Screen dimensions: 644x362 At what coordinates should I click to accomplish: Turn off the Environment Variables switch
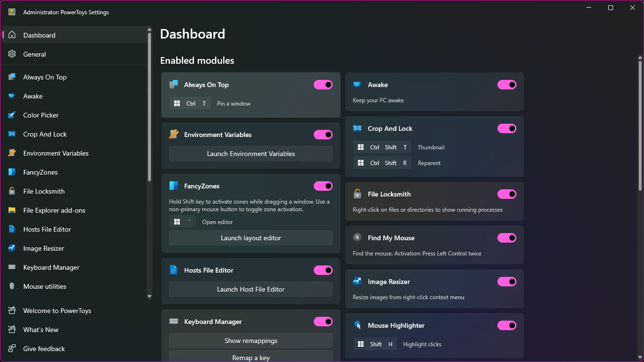pos(323,135)
